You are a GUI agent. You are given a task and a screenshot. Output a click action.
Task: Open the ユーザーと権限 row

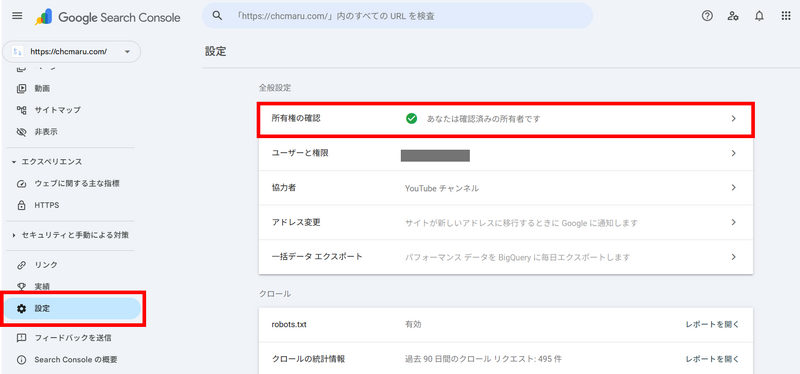pyautogui.click(x=506, y=153)
